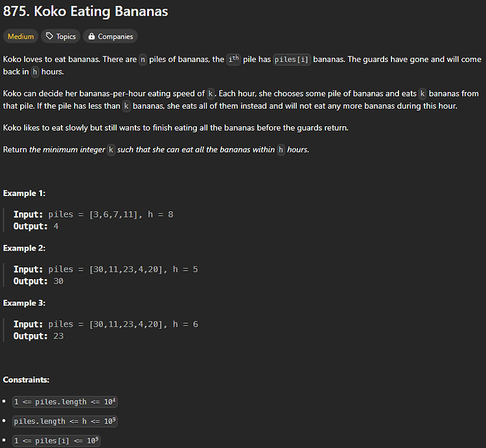The image size is (486, 448).
Task: Click the Example 1 heading
Action: pyautogui.click(x=24, y=193)
